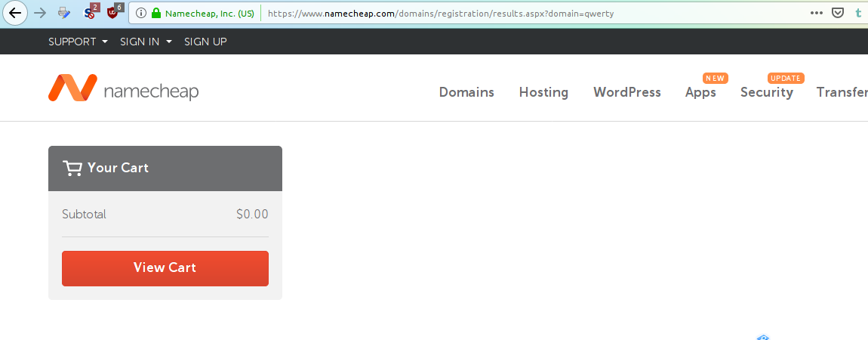Open the printer edit extension icon

[x=64, y=13]
